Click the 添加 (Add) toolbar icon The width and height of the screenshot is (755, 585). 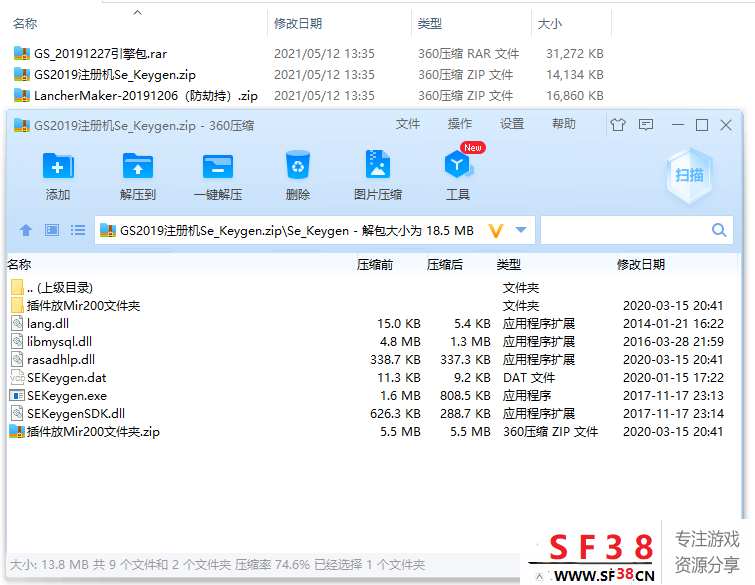click(58, 166)
